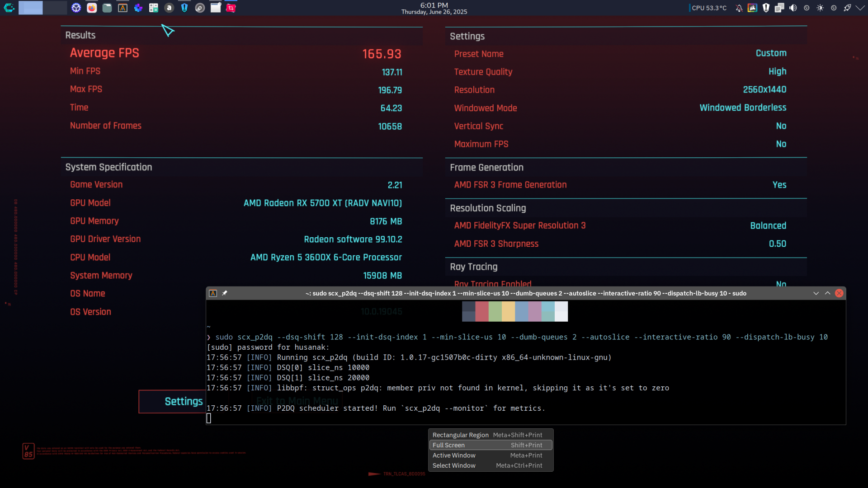Open the volume speaker tray icon
Image resolution: width=868 pixels, height=488 pixels.
click(793, 8)
